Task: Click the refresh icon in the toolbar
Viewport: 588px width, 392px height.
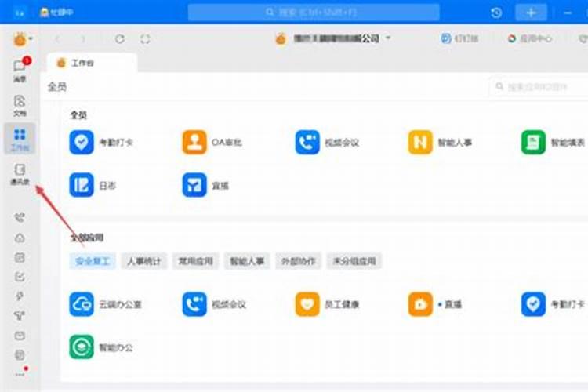Action: (x=120, y=38)
